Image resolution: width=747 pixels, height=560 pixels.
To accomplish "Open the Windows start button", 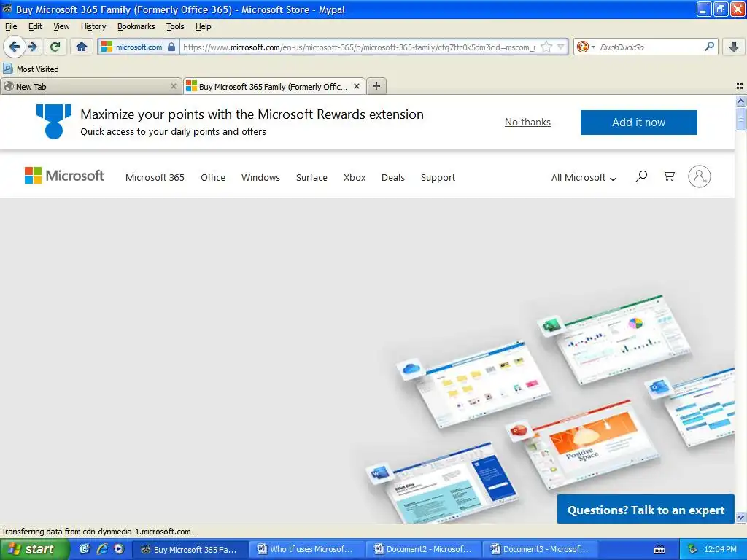I will pyautogui.click(x=34, y=549).
